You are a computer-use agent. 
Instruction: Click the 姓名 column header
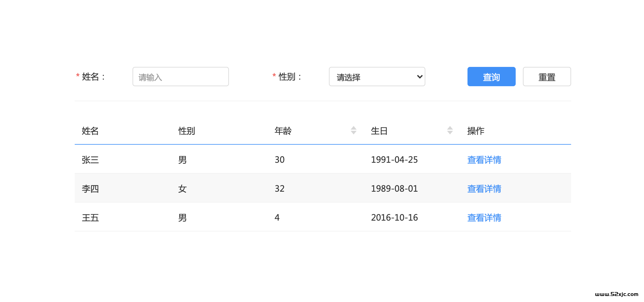coord(89,131)
